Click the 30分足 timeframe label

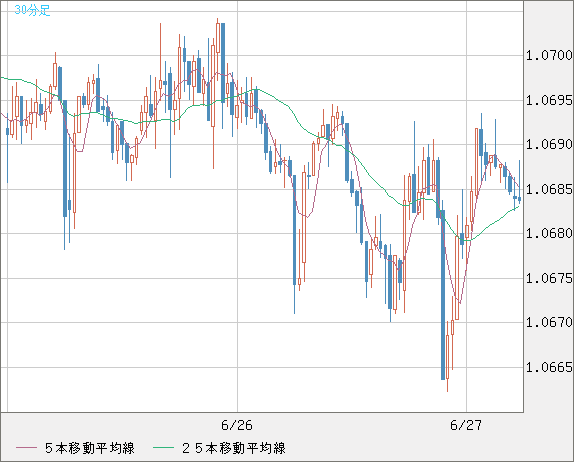pyautogui.click(x=32, y=10)
